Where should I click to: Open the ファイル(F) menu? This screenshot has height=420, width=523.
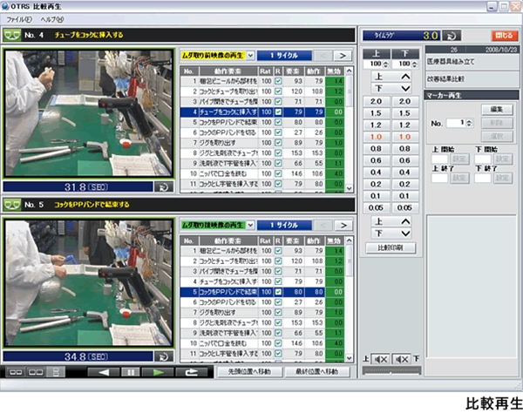(x=19, y=19)
